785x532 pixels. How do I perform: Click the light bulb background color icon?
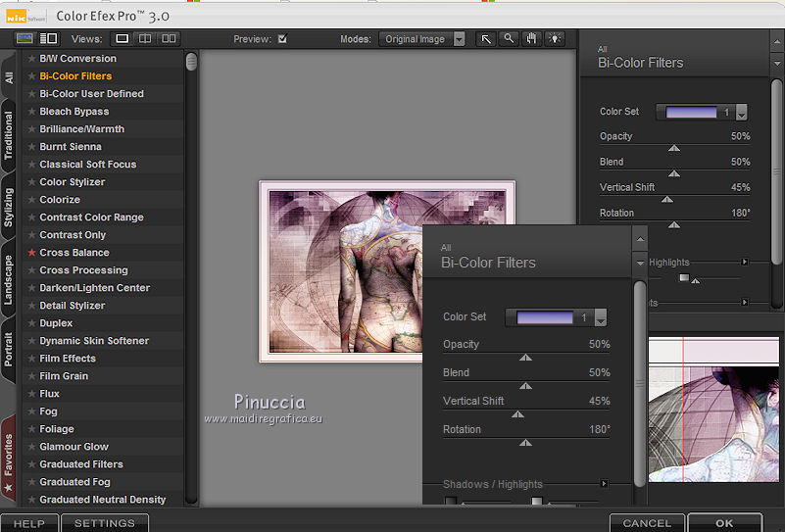click(556, 39)
